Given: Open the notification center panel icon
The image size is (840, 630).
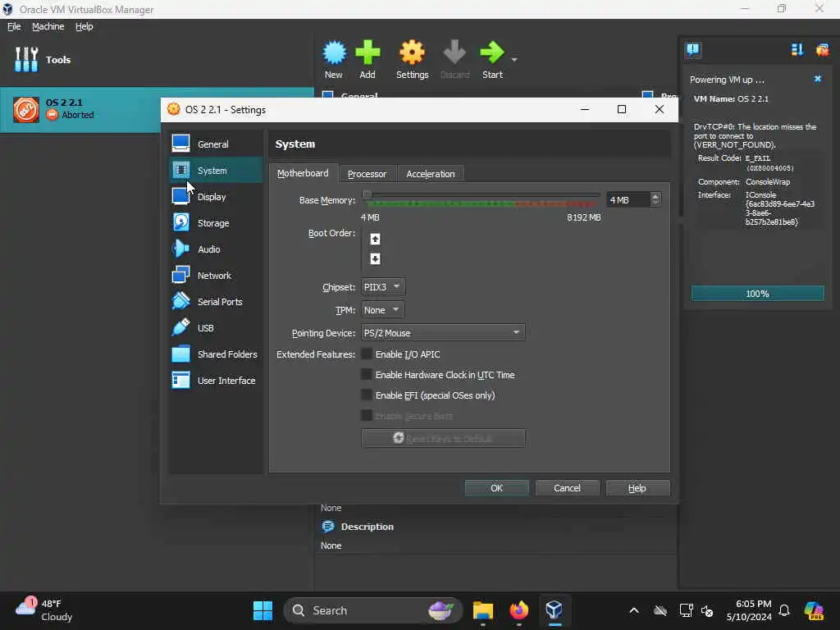Looking at the screenshot, I should coord(693,50).
